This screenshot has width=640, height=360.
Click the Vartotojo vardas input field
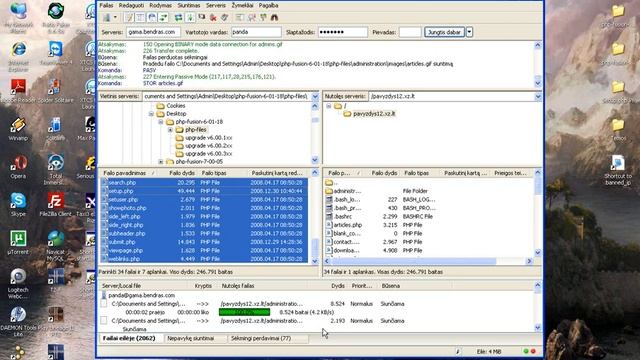coord(256,32)
